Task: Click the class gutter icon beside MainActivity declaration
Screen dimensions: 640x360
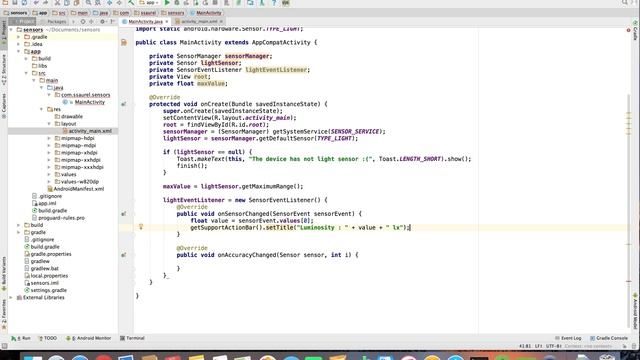Action: click(x=124, y=42)
